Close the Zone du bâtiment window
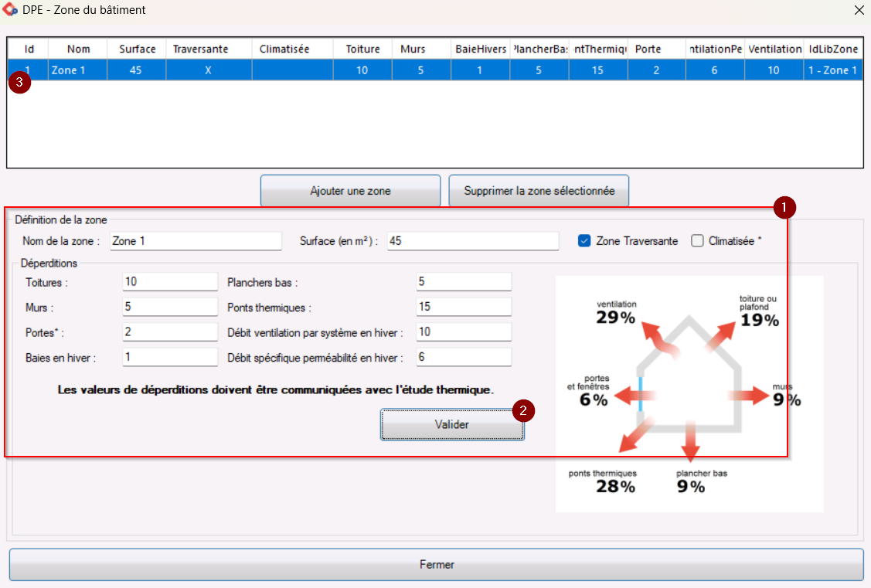 pyautogui.click(x=859, y=10)
